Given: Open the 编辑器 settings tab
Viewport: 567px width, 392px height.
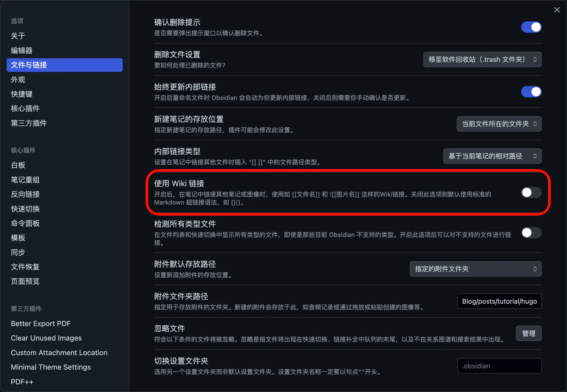Looking at the screenshot, I should click(x=22, y=50).
